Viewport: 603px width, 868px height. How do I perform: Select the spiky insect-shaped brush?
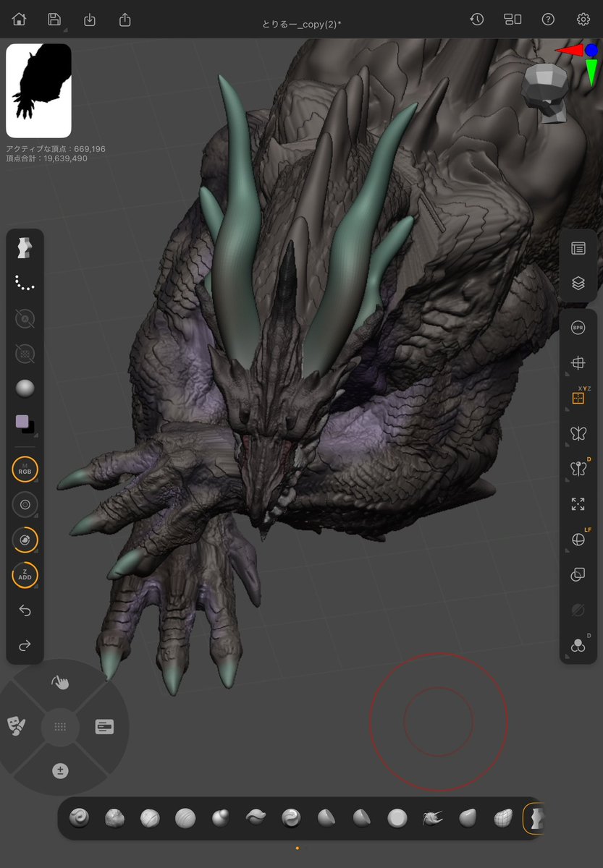(433, 818)
